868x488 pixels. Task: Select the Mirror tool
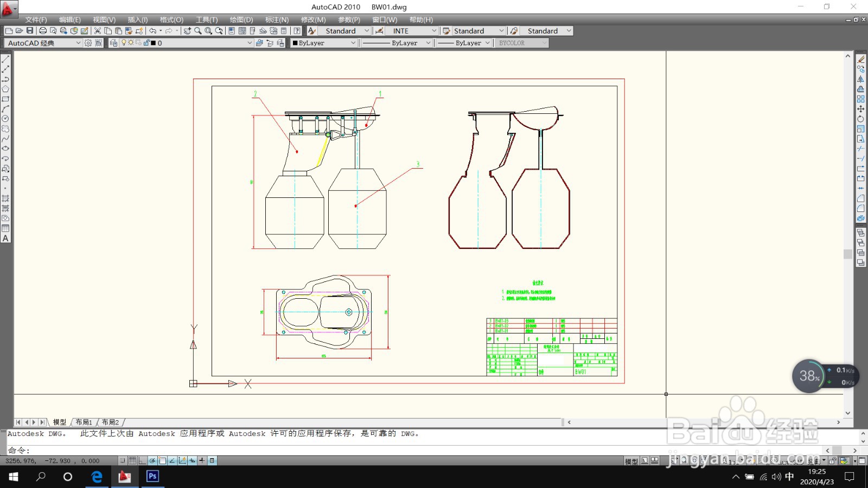(861, 79)
